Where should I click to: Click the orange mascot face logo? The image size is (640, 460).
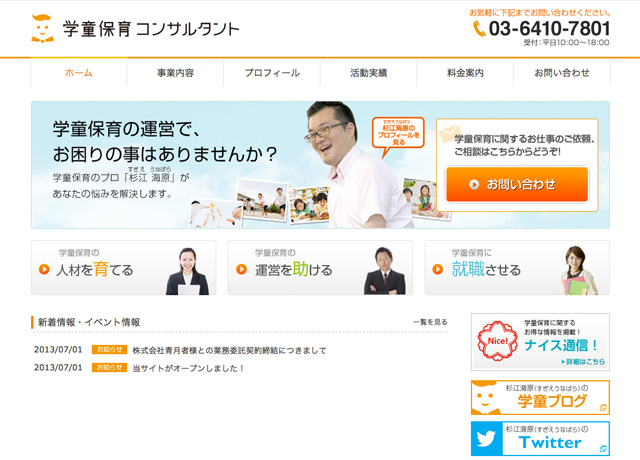(x=42, y=28)
